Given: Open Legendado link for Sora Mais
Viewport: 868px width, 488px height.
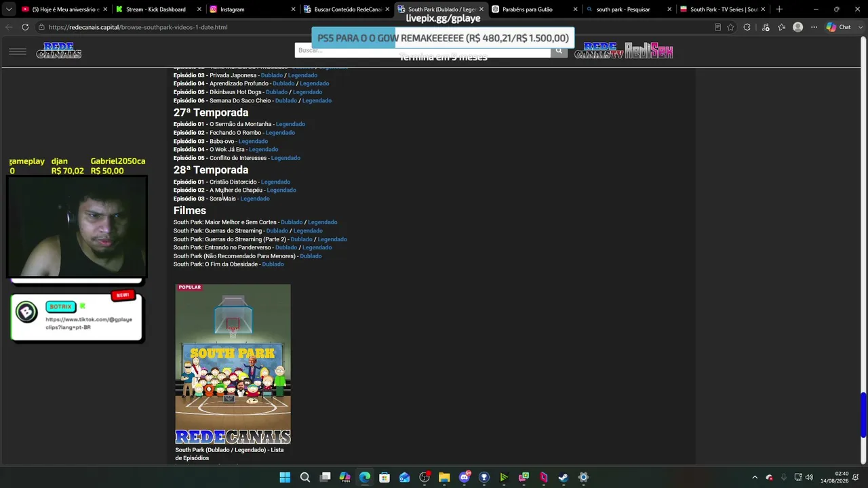Looking at the screenshot, I should [x=255, y=199].
